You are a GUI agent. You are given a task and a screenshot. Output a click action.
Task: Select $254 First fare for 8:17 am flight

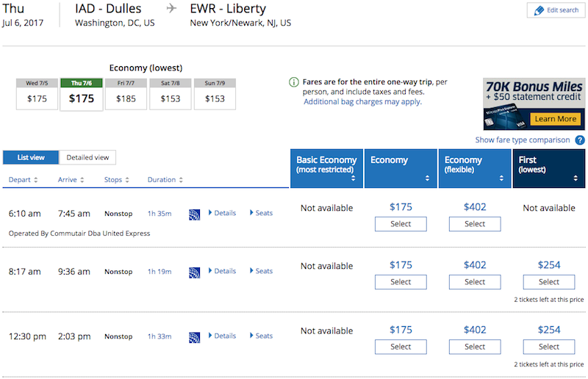549,282
